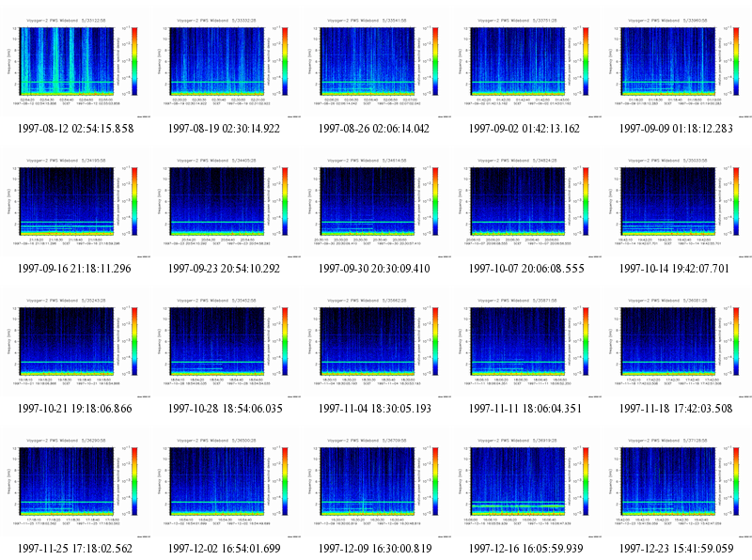Viewport: 752px width, 560px height.
Task: Click the caption text 1997-10-21 19:18:06.866
Action: pos(75,409)
